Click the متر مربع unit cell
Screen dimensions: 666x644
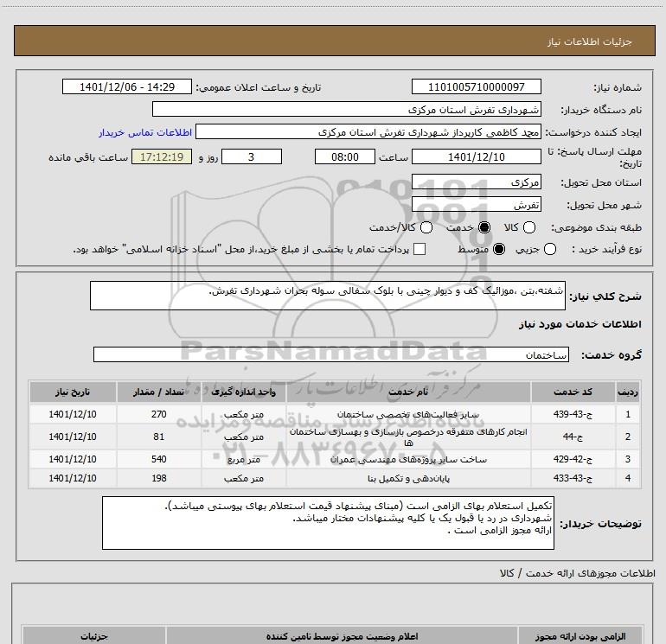click(244, 459)
